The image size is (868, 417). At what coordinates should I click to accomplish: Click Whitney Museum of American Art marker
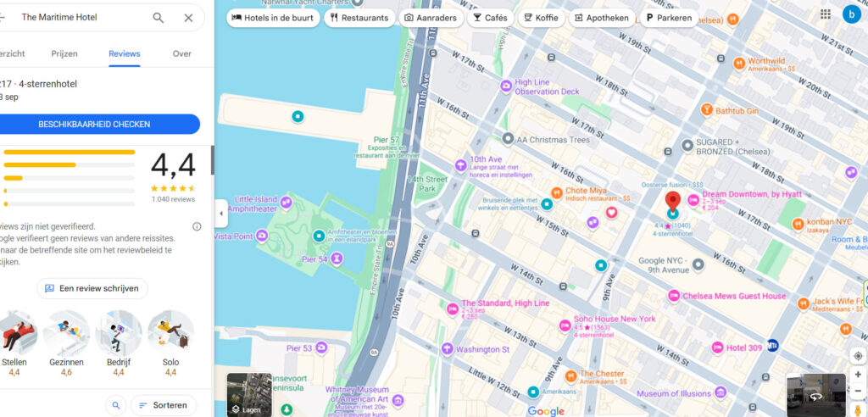point(398,400)
